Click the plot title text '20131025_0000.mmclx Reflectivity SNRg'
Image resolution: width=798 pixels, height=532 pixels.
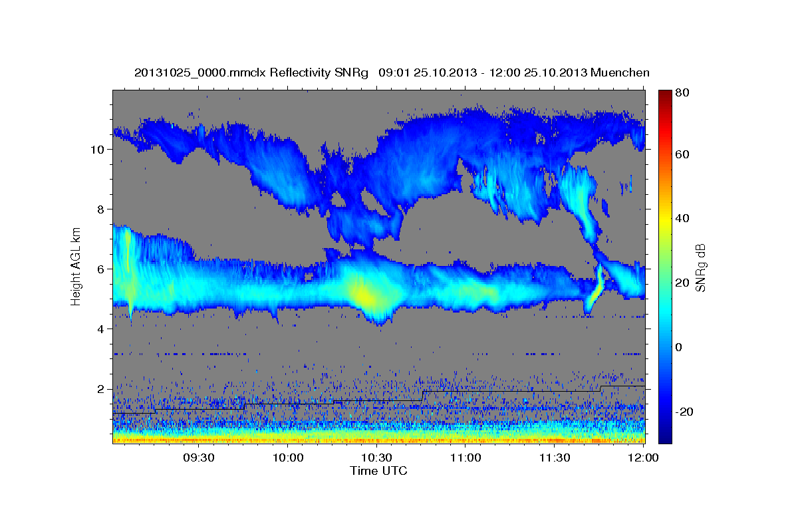(x=251, y=72)
